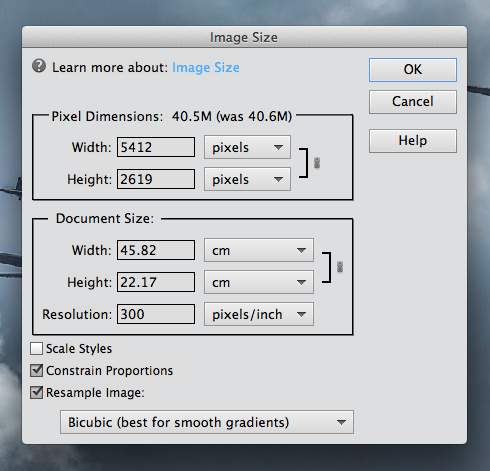The width and height of the screenshot is (490, 471).
Task: Click the document Height field showing 22.17
Action: [156, 282]
